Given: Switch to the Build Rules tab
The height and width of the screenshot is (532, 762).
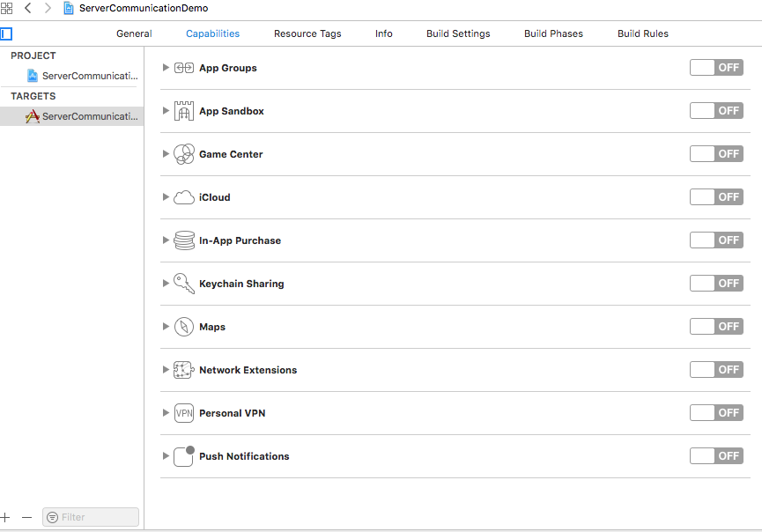Looking at the screenshot, I should [x=643, y=33].
